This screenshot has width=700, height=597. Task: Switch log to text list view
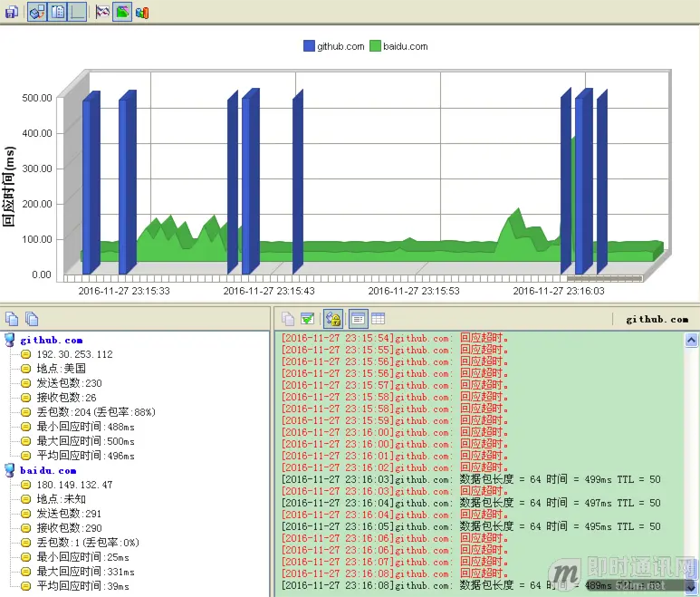pyautogui.click(x=358, y=319)
